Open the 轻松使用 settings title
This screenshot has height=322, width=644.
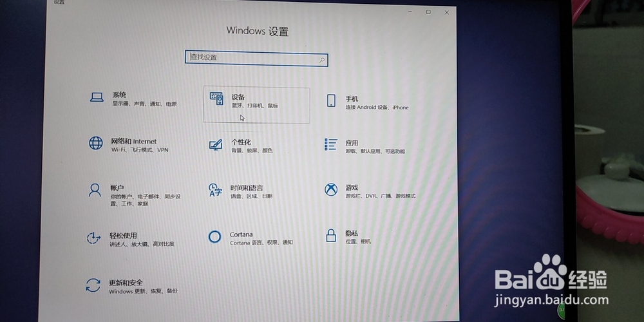coord(123,236)
